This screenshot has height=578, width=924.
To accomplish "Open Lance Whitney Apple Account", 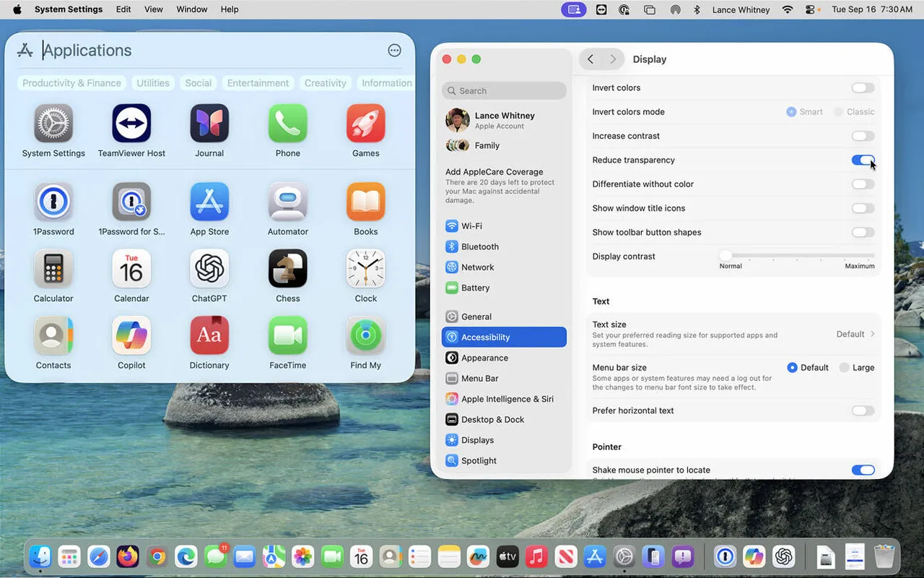I will pyautogui.click(x=504, y=120).
